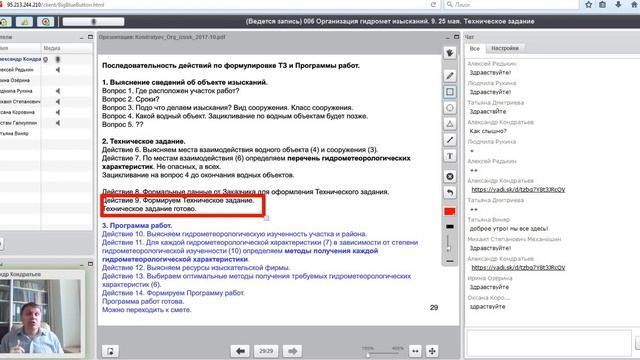Click the chat message "Как слышно?"
This screenshot has width=640, height=360.
488,131
